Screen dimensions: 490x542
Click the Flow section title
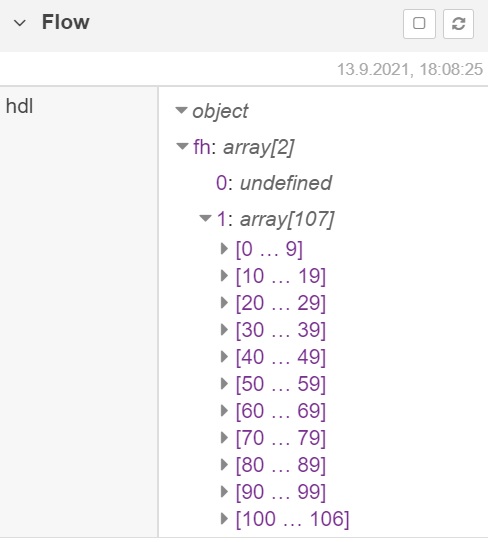(66, 22)
